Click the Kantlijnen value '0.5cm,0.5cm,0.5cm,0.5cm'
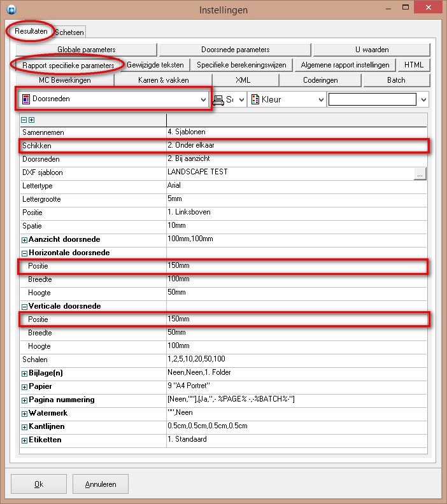Screen dimensions: 447x504 click(x=208, y=426)
